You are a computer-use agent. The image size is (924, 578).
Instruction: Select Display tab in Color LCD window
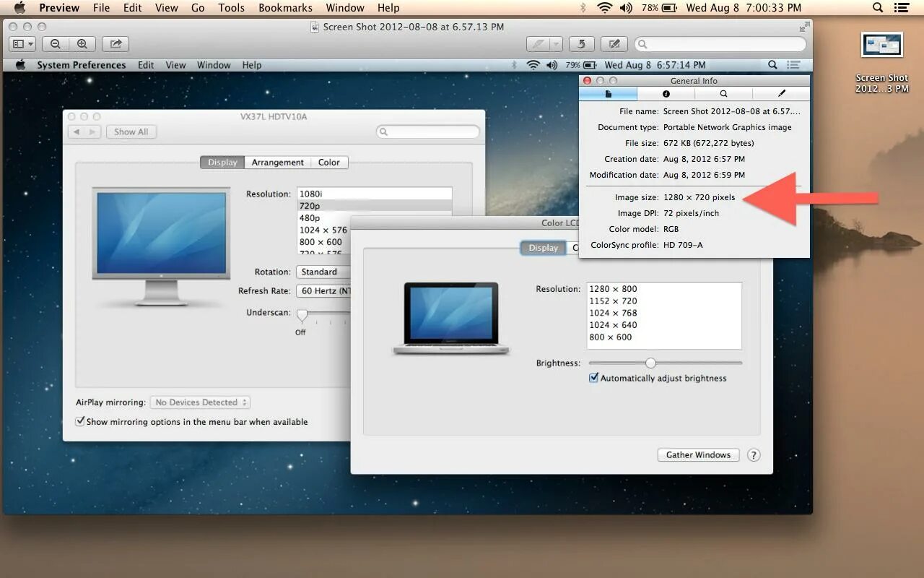coord(543,248)
